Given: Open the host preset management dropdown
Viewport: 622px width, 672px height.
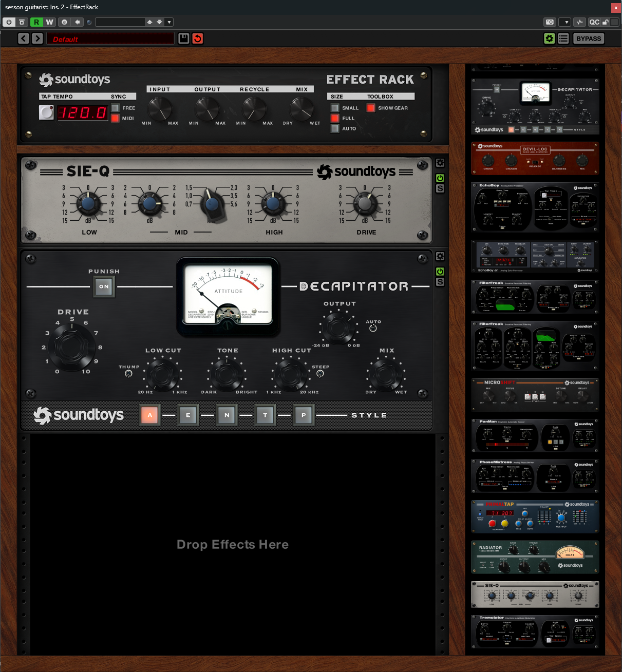Looking at the screenshot, I should (x=169, y=22).
